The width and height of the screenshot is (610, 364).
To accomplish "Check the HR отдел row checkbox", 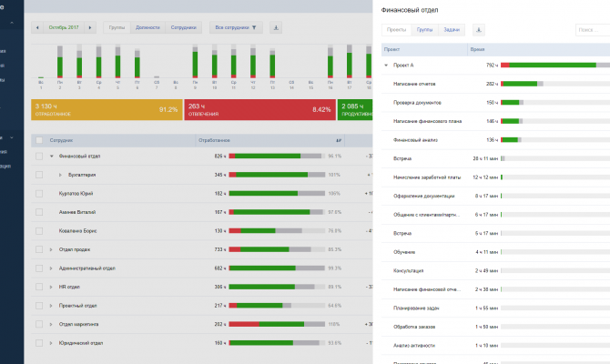I will tap(39, 287).
